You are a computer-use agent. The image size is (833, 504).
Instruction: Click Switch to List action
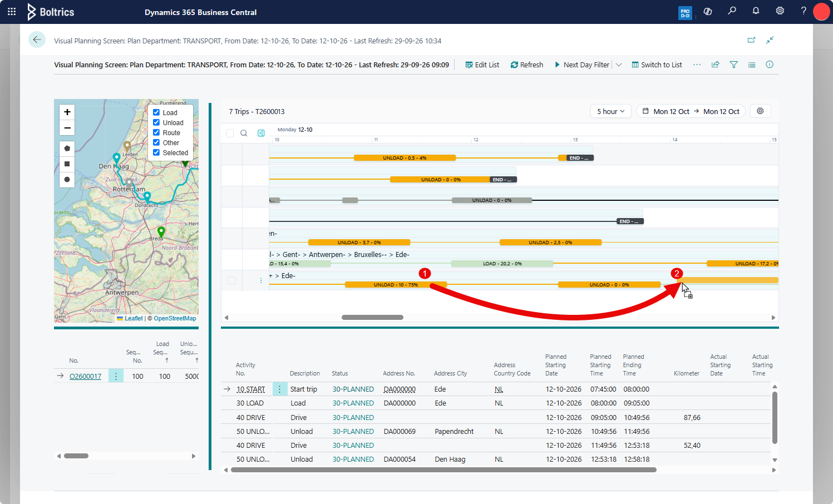(657, 65)
